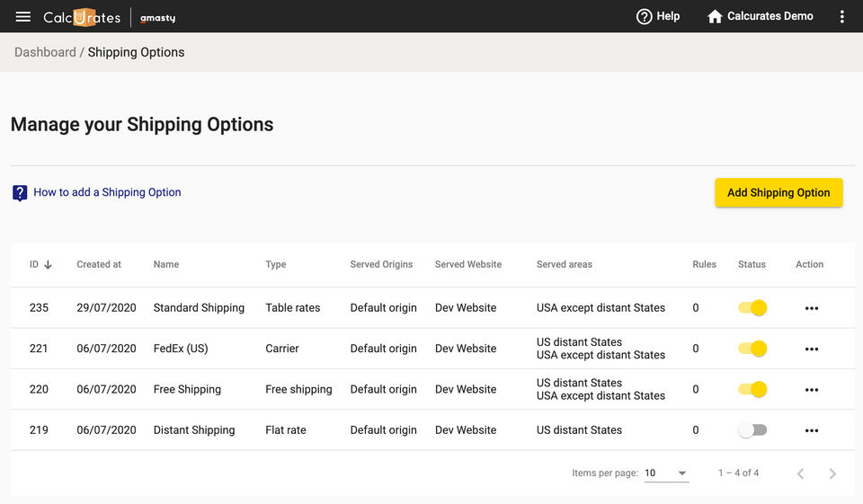Viewport: 863px width, 504px height.
Task: Go to Dashboard breadcrumb link
Action: [45, 52]
